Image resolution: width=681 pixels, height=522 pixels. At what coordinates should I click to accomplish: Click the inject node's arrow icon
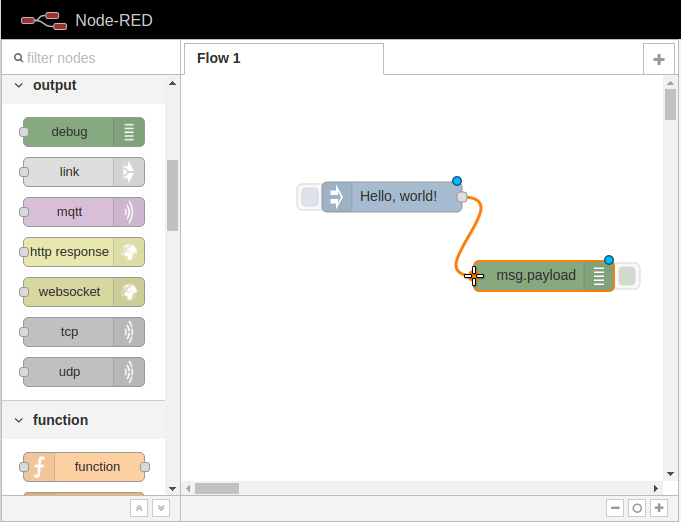[337, 197]
